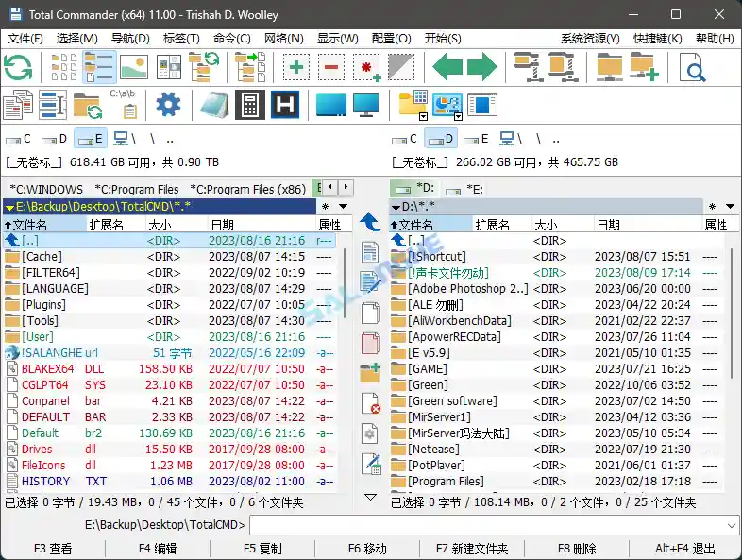
Task: Select [Adobe Photoshop 2..] folder row
Action: click(555, 289)
